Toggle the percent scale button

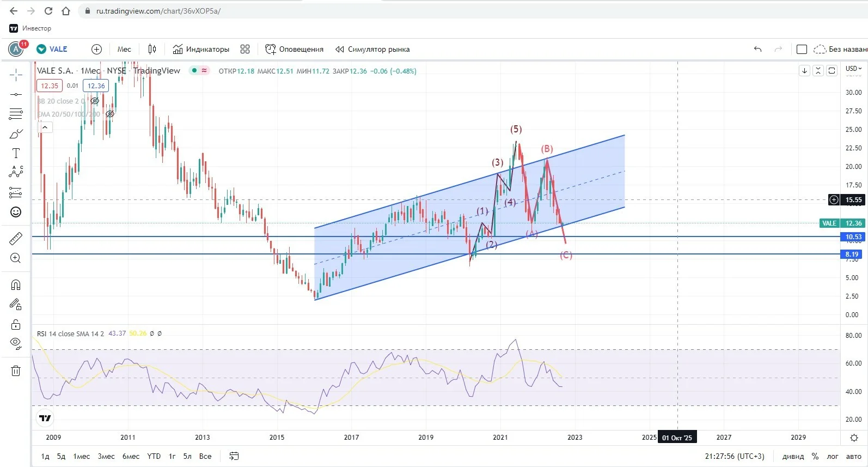click(815, 456)
